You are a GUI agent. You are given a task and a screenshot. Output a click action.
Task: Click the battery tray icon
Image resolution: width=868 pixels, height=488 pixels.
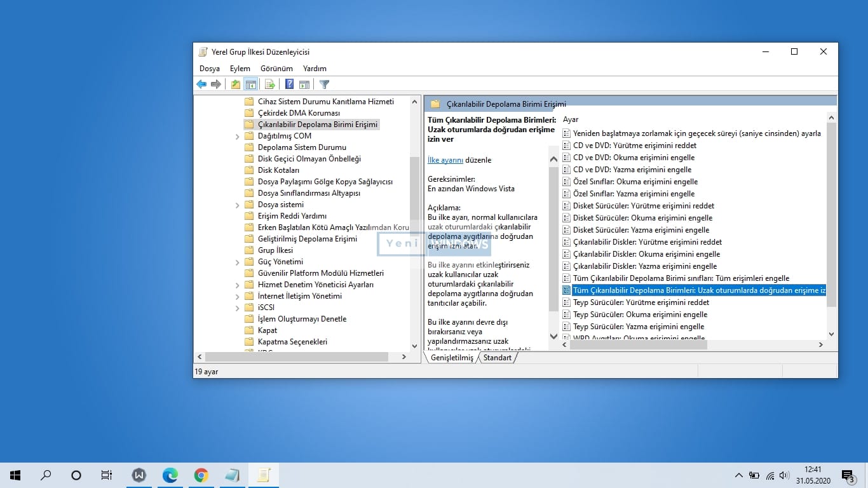click(754, 475)
